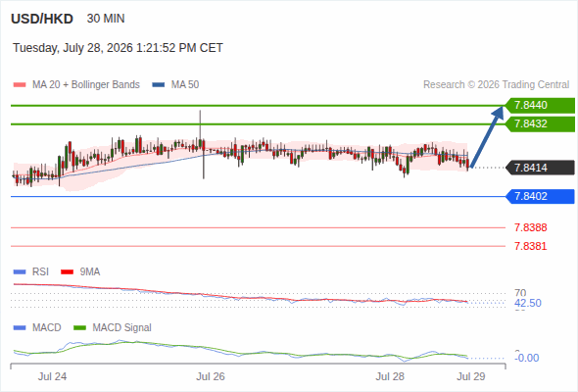Click the Jul 26 timeline marker

[211, 376]
